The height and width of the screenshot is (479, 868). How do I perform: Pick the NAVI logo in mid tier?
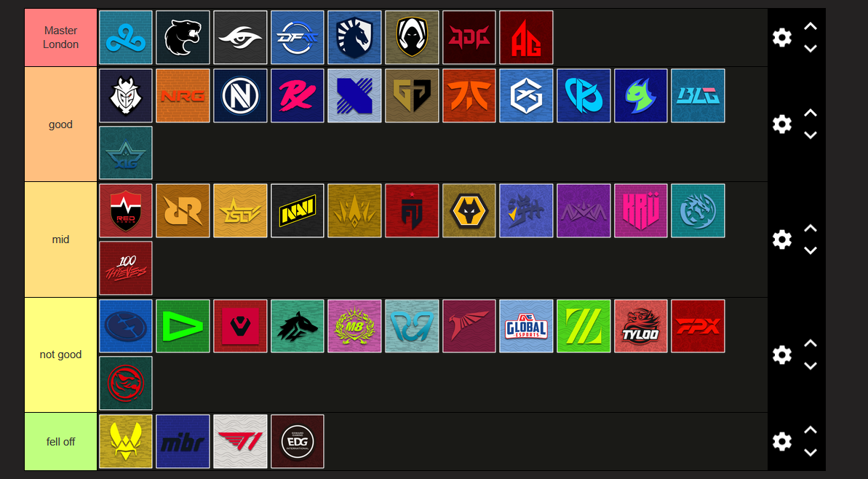(x=298, y=210)
